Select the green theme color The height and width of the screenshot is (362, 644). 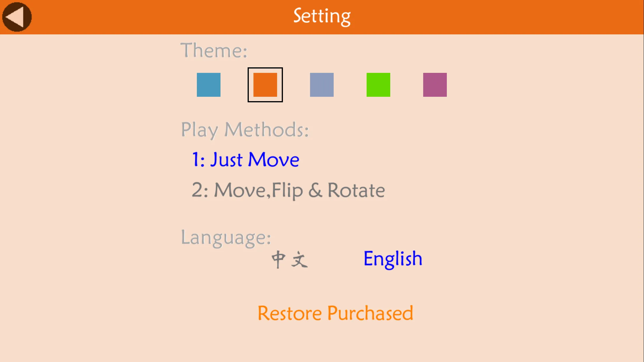pyautogui.click(x=378, y=85)
